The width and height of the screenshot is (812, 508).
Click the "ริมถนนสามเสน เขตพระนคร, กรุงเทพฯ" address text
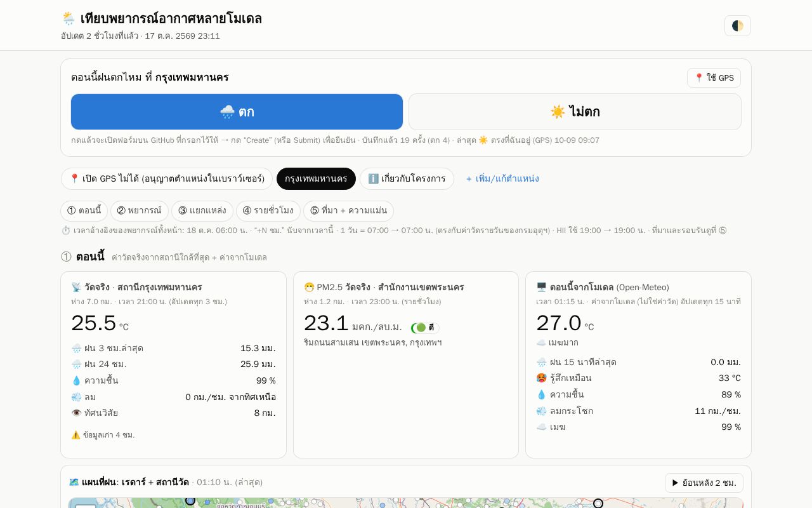tap(373, 343)
